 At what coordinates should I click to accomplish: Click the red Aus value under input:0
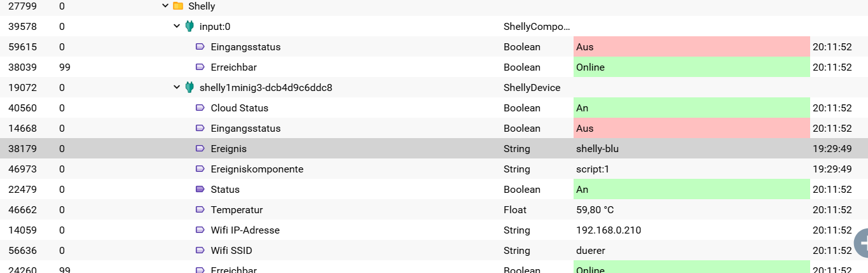[x=691, y=47]
